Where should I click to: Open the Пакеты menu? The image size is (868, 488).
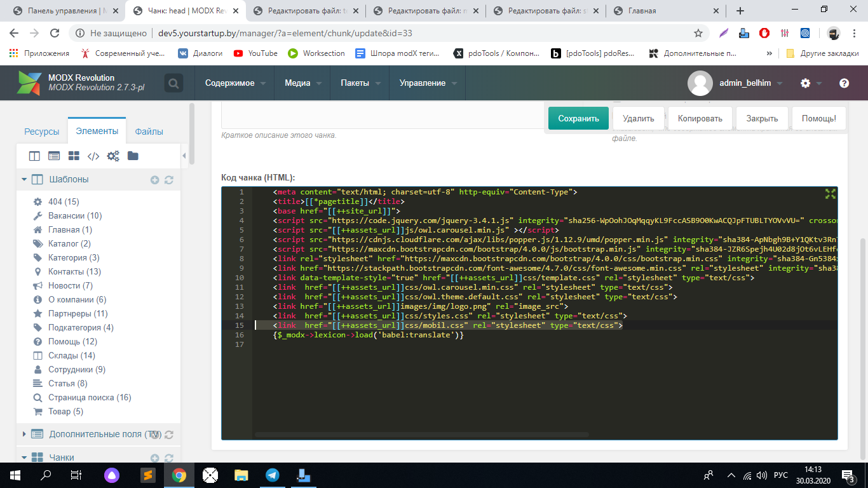[360, 83]
